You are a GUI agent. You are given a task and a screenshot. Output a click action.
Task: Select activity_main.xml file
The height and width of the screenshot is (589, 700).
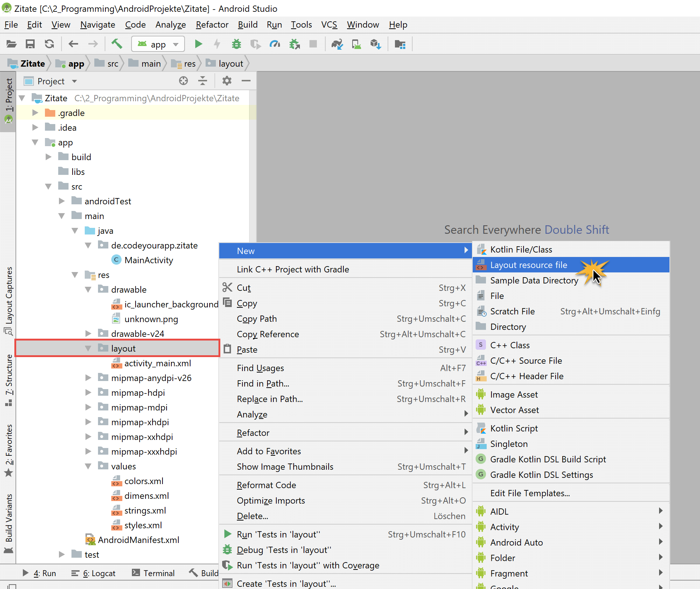click(158, 363)
